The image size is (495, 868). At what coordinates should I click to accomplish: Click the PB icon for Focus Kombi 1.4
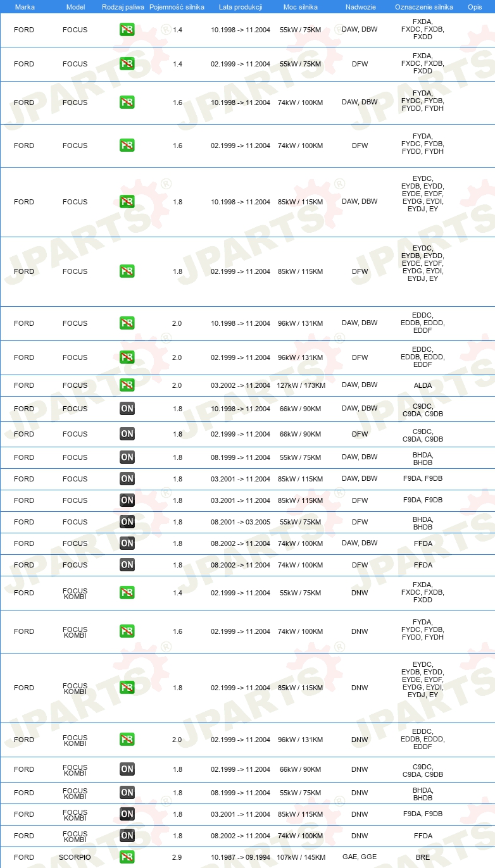(x=127, y=593)
